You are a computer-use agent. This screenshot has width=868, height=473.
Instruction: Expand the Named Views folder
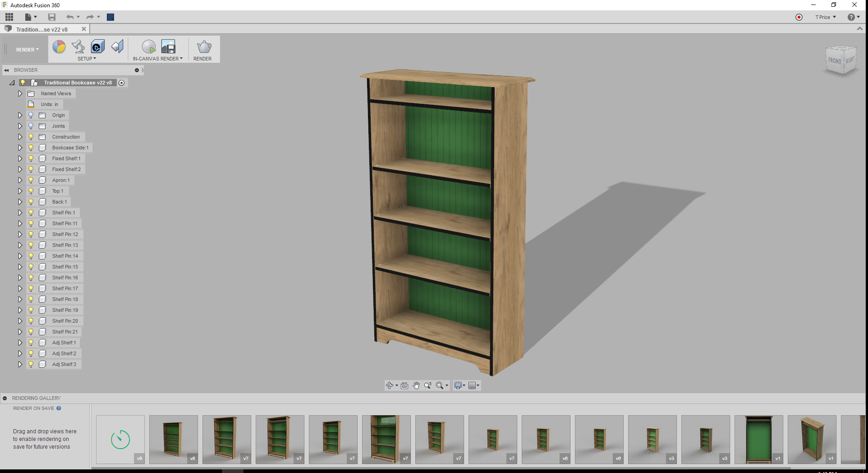(20, 93)
